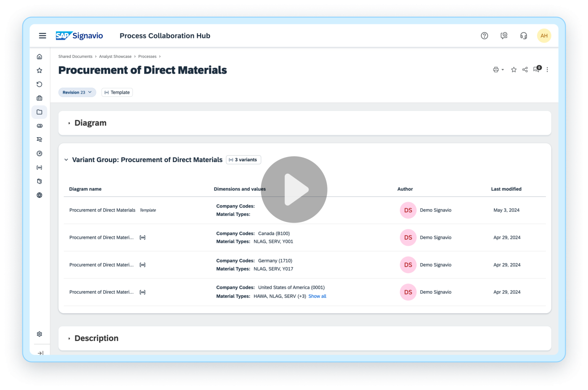
Task: Click the share icon for this process
Action: (525, 70)
